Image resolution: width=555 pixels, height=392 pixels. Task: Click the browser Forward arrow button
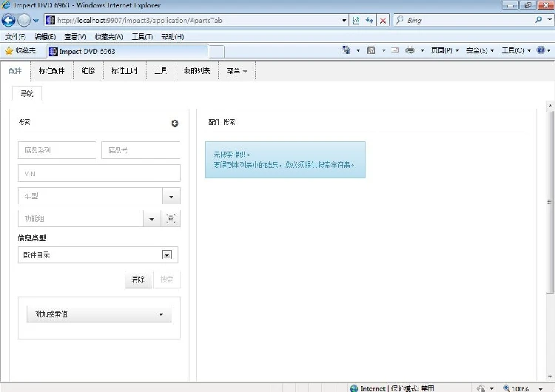(24, 20)
